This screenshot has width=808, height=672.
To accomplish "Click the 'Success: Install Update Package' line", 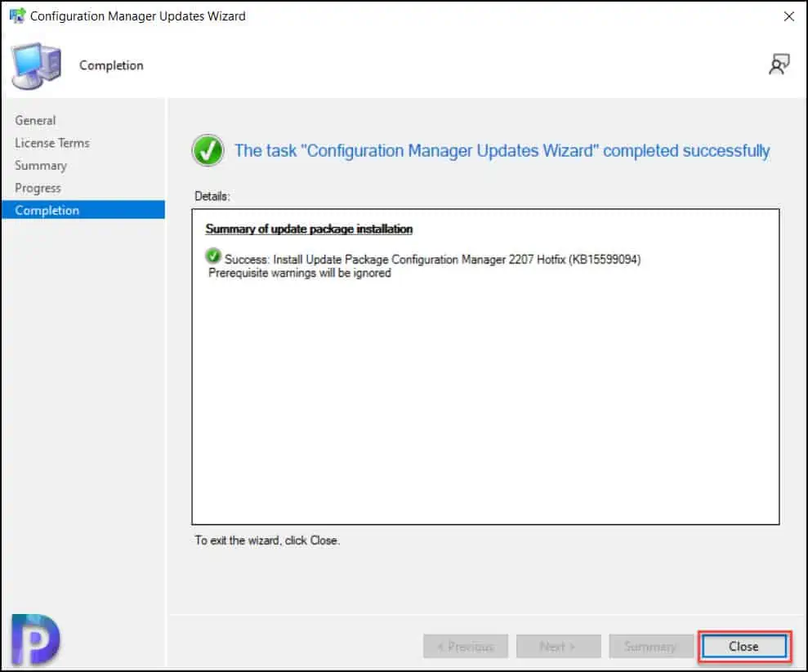I will [x=432, y=260].
